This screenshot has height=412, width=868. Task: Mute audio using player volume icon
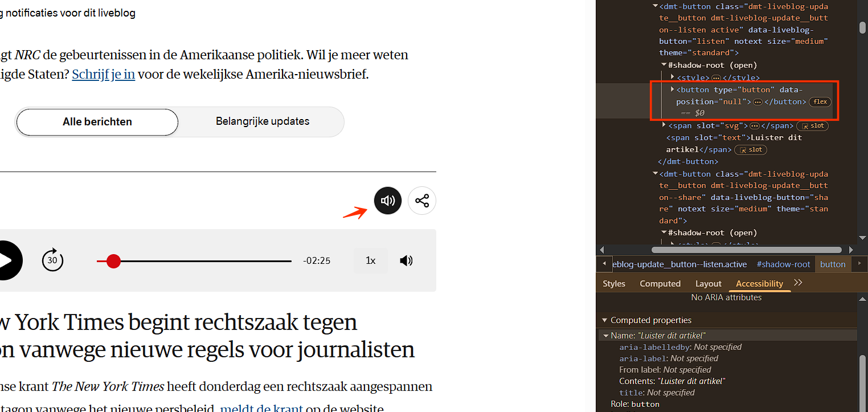406,260
